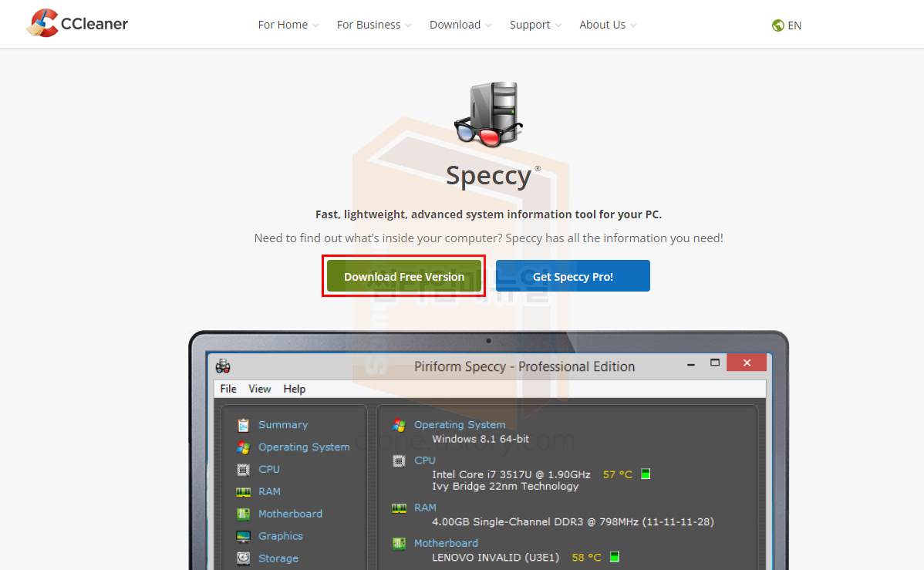924x570 pixels.
Task: Select RAM in the Speccy sidebar
Action: click(269, 491)
